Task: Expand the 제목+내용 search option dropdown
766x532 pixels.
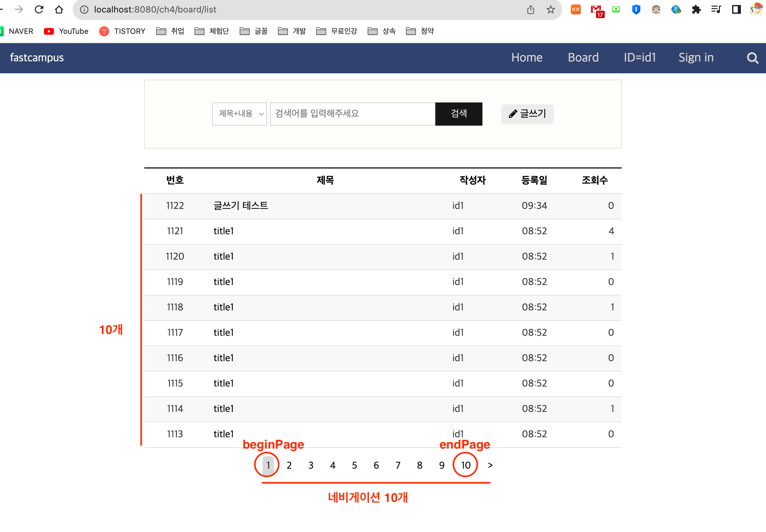Action: [239, 114]
